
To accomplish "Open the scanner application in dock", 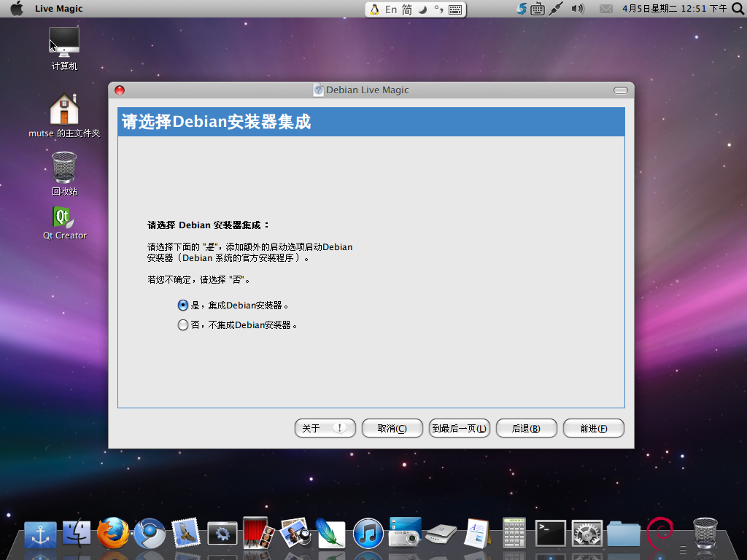I will (441, 534).
